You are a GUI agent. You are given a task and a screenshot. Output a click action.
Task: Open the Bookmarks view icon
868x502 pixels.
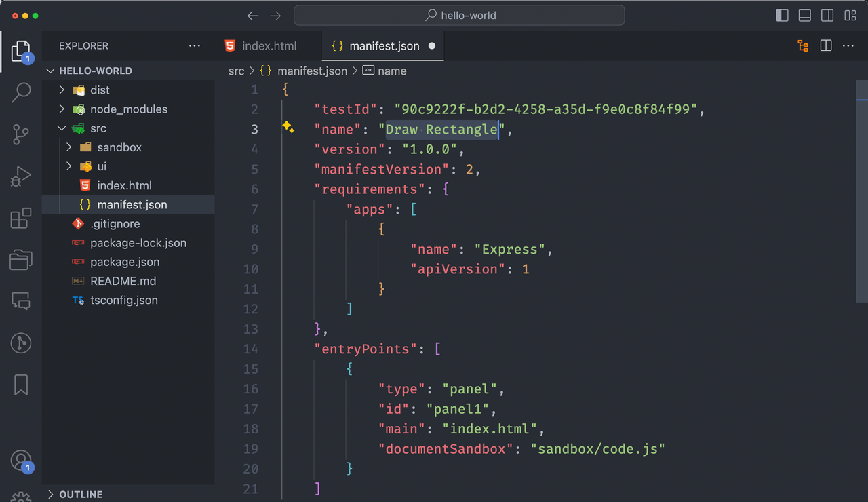[x=21, y=385]
